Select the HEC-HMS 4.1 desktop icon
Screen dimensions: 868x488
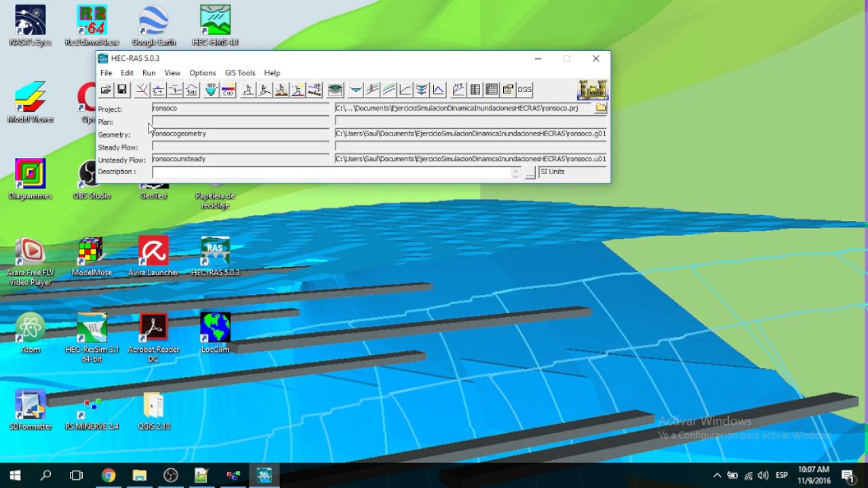pos(215,26)
